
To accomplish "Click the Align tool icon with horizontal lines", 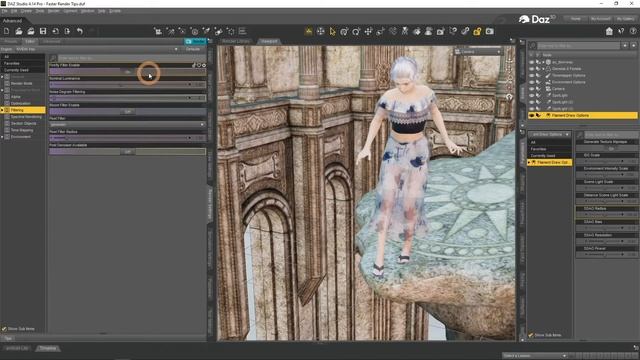I will pos(242,31).
